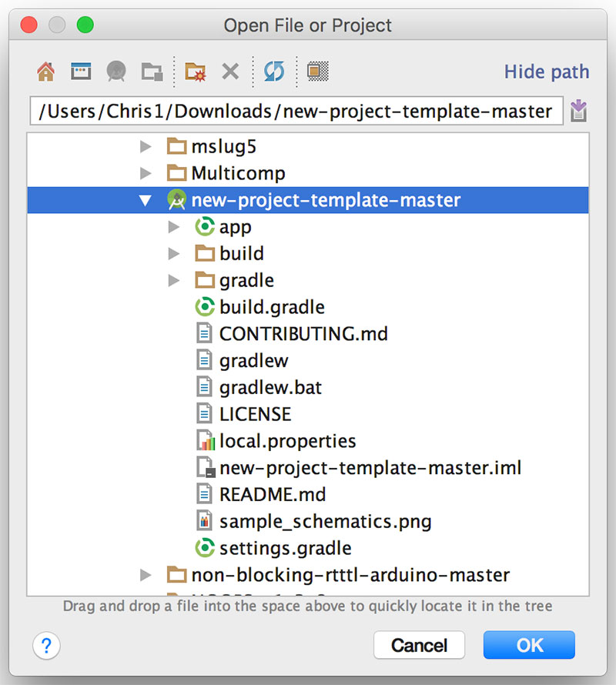The image size is (616, 685).
Task: Collapse the new-project-template-master project
Action: point(146,200)
